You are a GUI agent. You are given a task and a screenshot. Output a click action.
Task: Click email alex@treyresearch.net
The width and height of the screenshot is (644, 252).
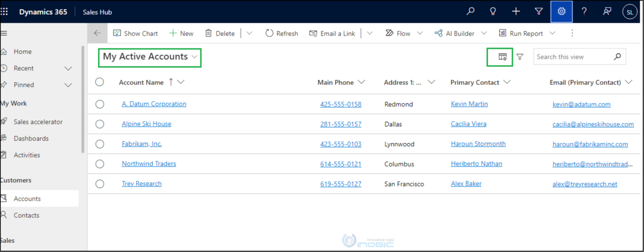(585, 184)
